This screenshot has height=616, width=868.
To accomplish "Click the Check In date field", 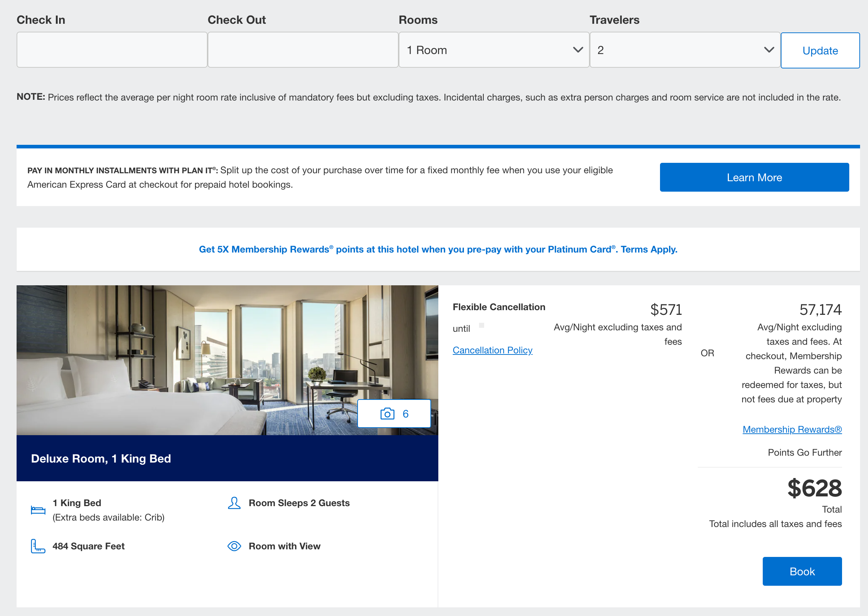I will [112, 50].
